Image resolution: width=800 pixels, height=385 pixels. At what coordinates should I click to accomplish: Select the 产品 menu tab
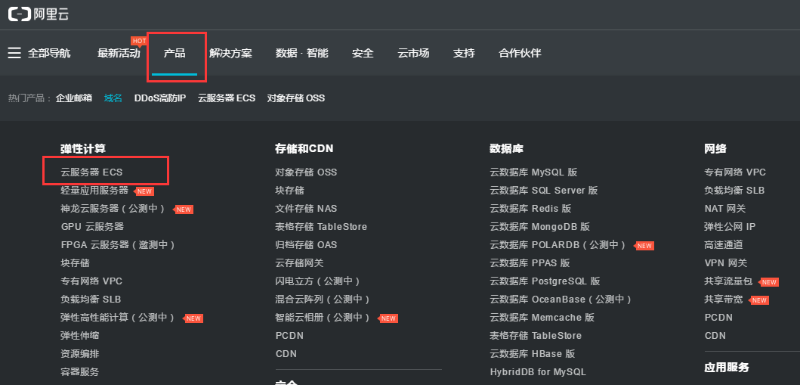point(174,53)
